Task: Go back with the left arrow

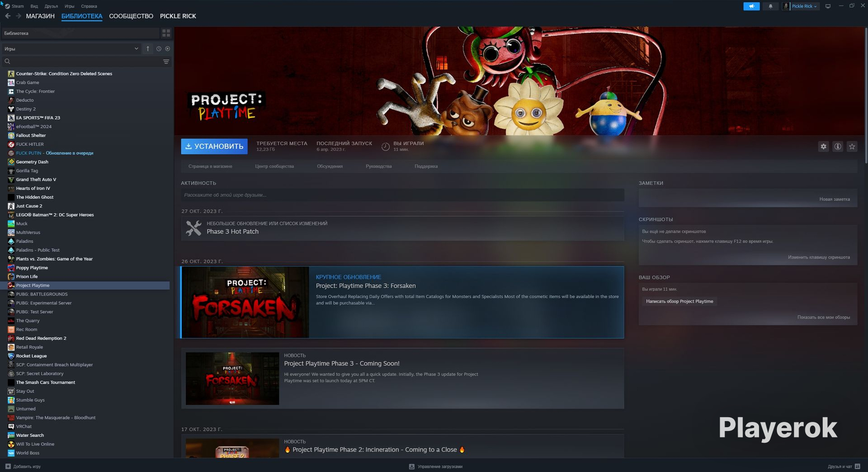Action: [8, 16]
